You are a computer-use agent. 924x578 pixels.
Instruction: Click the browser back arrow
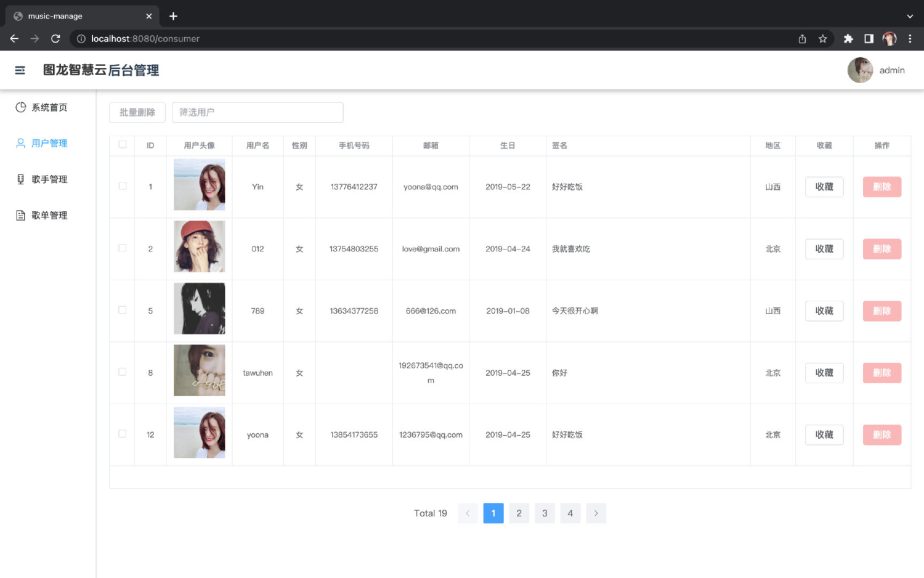tap(14, 38)
